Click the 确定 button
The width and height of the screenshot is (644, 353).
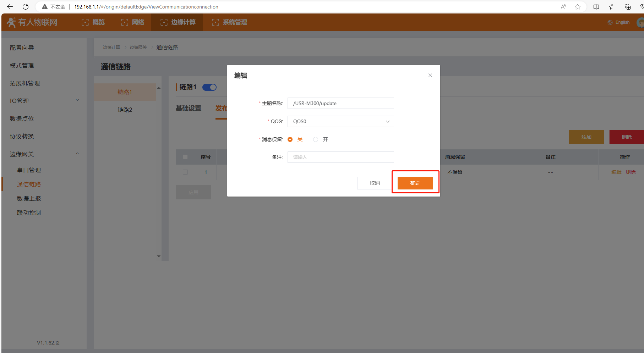tap(415, 183)
